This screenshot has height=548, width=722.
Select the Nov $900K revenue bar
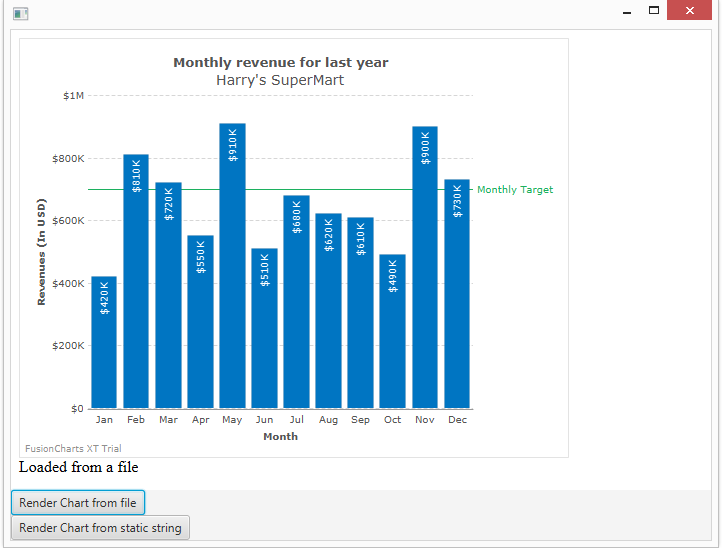click(x=424, y=267)
